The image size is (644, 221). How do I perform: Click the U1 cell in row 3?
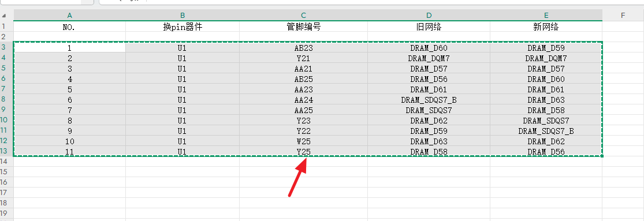[x=183, y=47]
